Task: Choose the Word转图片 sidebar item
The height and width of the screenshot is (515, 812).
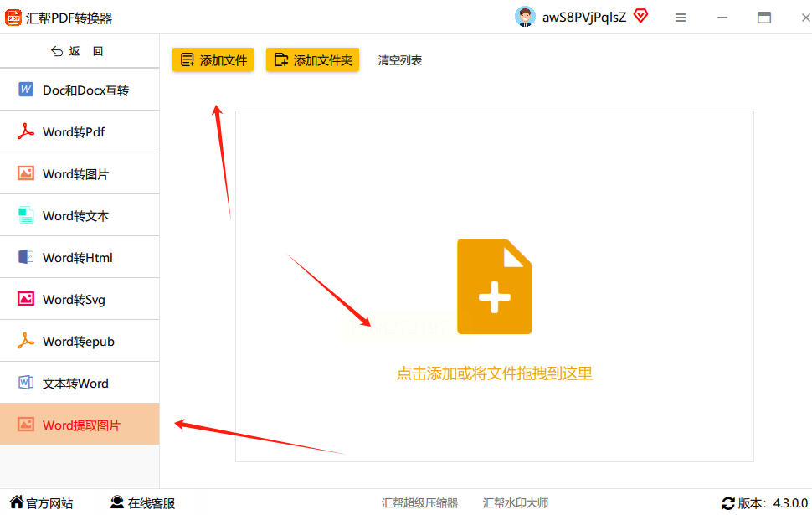Action: [80, 173]
